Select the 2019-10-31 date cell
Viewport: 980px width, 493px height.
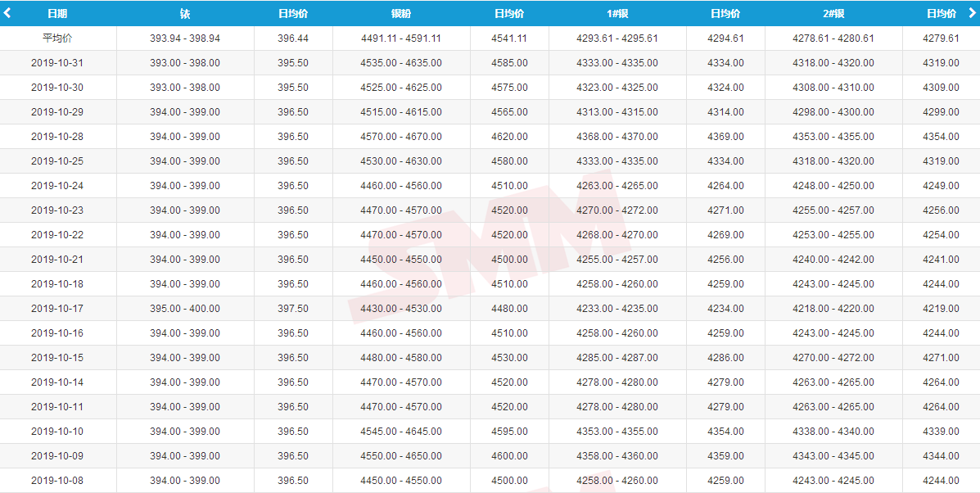tap(57, 63)
